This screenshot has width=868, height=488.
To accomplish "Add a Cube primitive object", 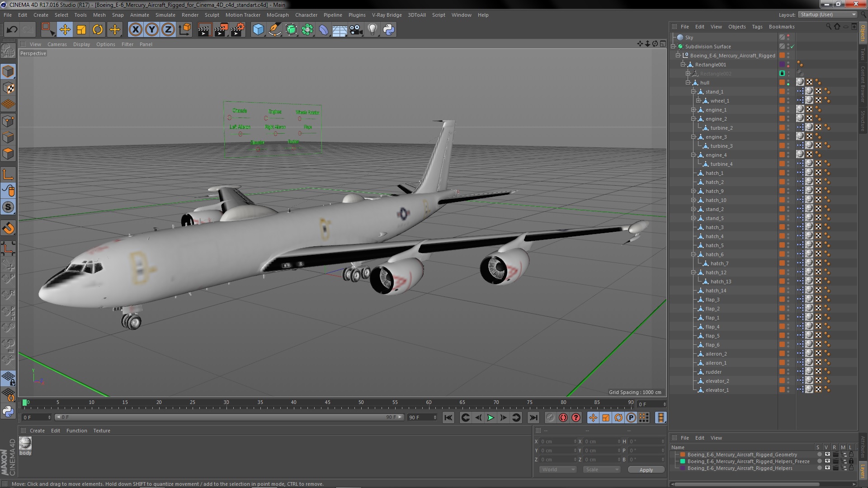I will point(258,30).
